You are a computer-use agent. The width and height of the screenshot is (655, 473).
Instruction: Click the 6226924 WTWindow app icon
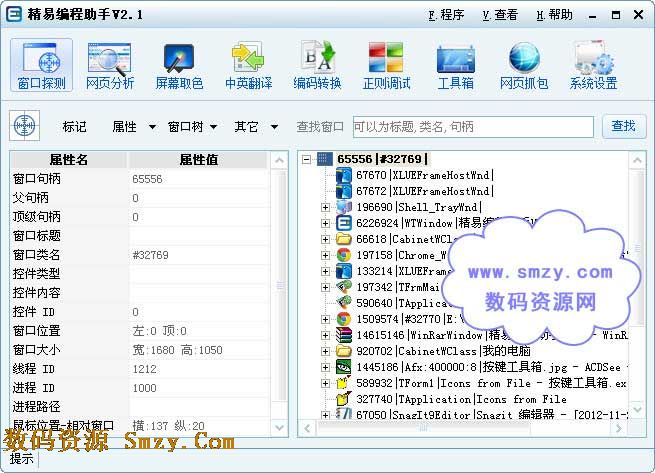coord(343,223)
